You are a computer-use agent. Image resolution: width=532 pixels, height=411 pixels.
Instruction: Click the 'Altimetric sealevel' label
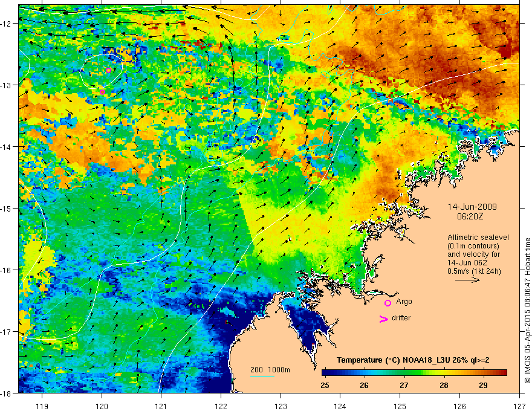478,238
